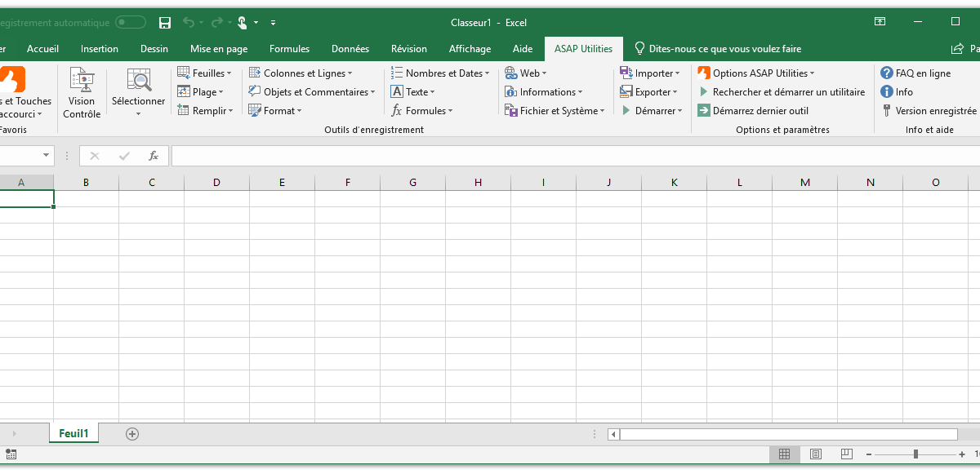
Task: Switch to Page Break Preview icon
Action: 846,454
